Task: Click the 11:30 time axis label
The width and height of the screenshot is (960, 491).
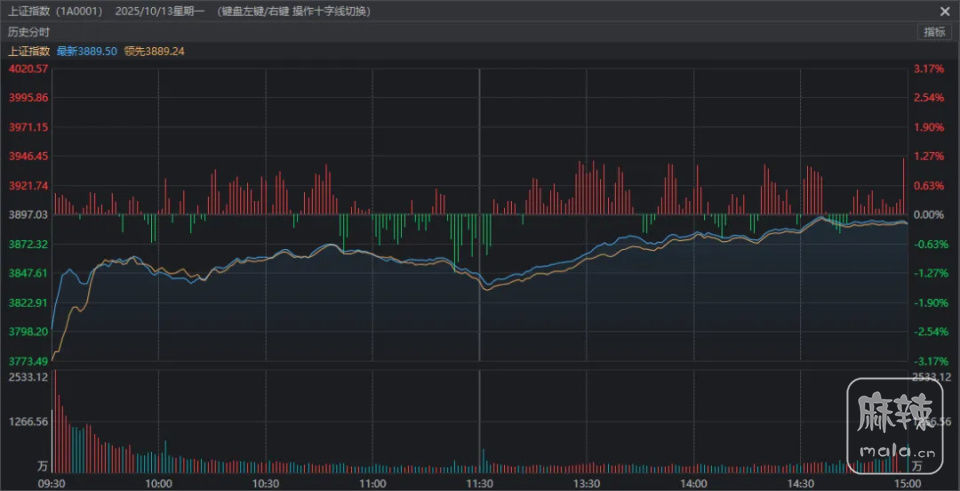Action: (479, 482)
